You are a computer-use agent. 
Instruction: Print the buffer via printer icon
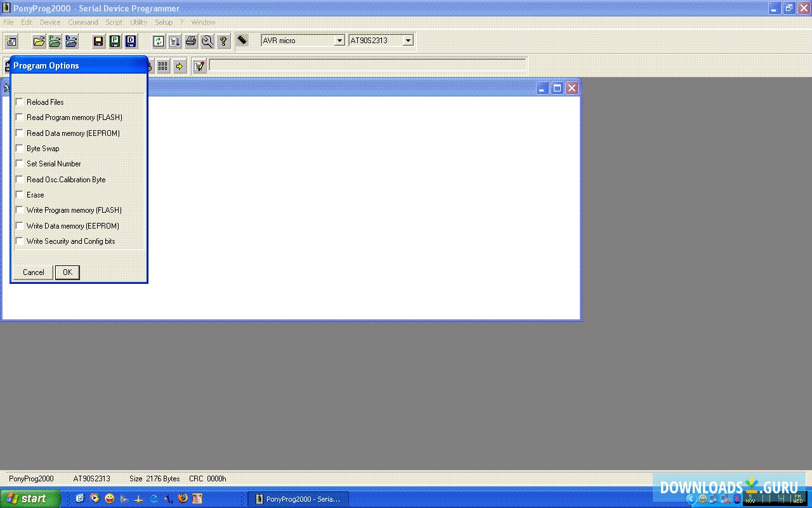tap(190, 41)
